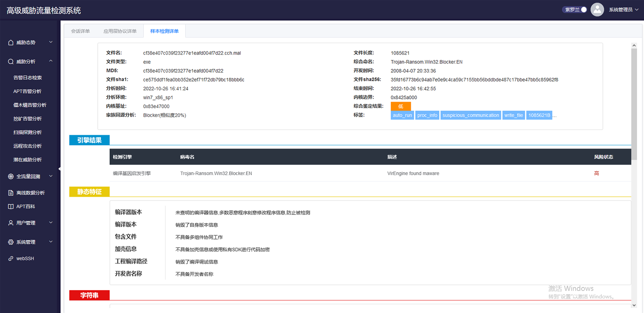644x313 pixels.
Task: Collapse the 威胁分析 menu chevron
Action: (51, 61)
